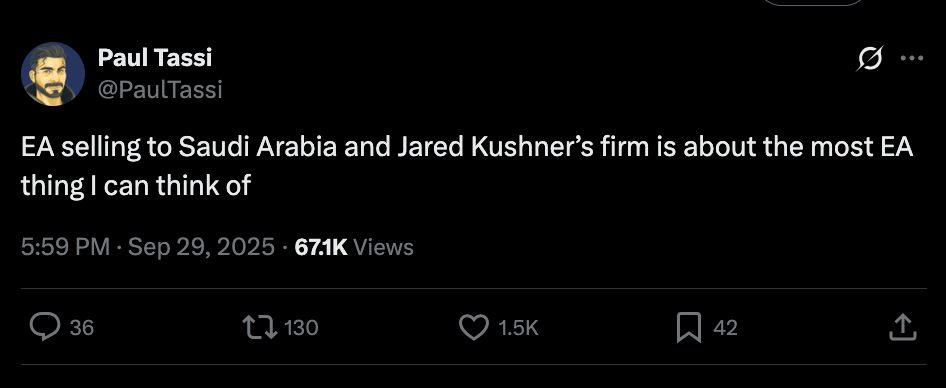Click the 1.5K likes count
This screenshot has width=946, height=388.
[518, 328]
